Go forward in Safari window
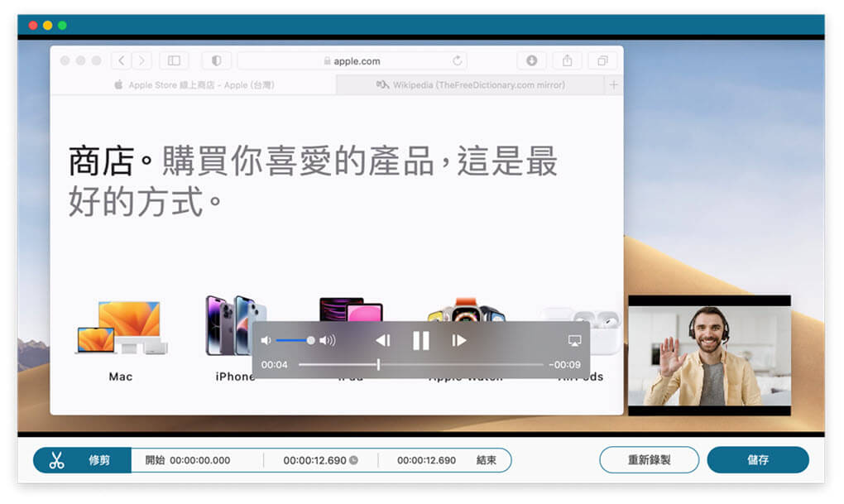Viewport: 844px width, 504px height. click(141, 60)
